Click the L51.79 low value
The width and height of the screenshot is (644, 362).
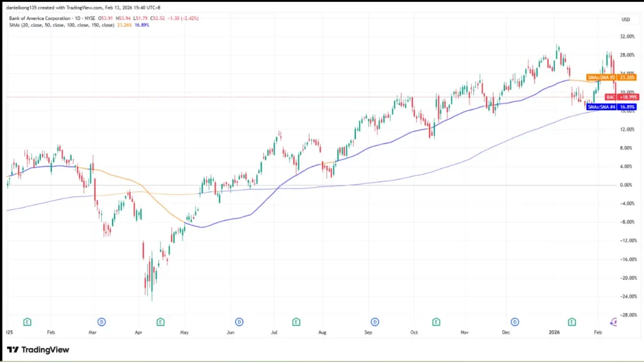pyautogui.click(x=140, y=18)
